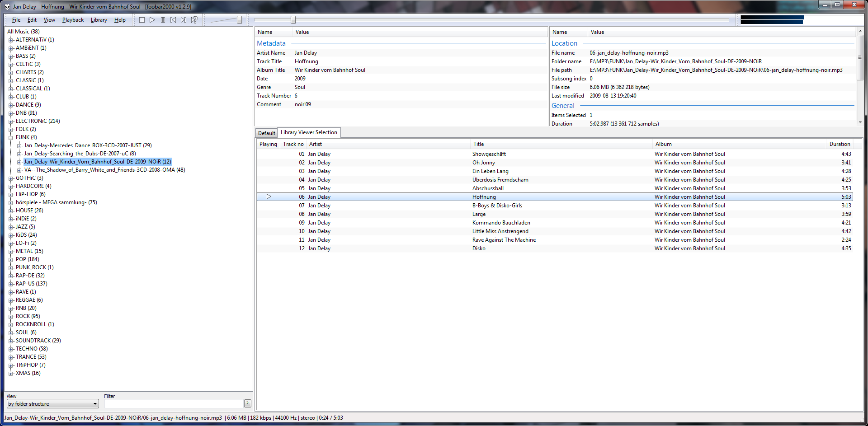The image size is (868, 426).
Task: Select track B-Boys & Disko-Girls
Action: (555, 206)
